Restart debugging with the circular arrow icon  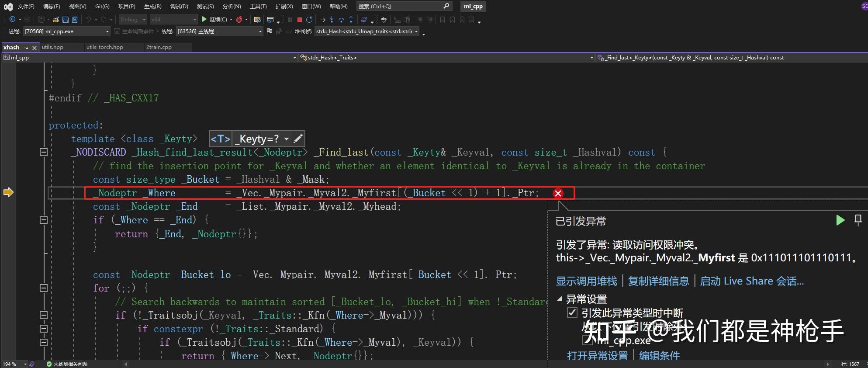click(x=309, y=20)
